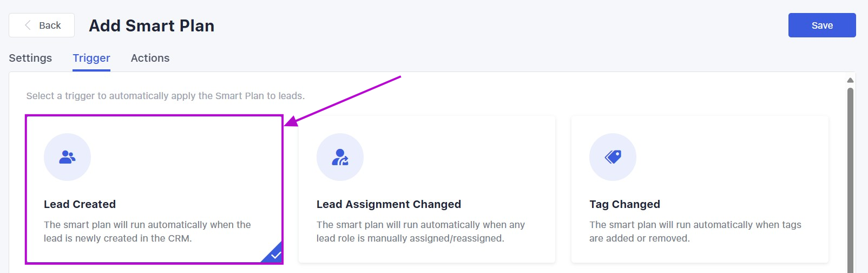The width and height of the screenshot is (868, 273).
Task: Select the Trigger tab
Action: tap(91, 58)
